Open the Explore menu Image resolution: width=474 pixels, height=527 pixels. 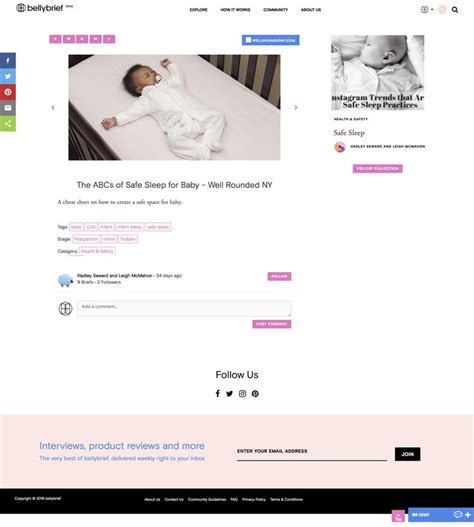click(198, 10)
